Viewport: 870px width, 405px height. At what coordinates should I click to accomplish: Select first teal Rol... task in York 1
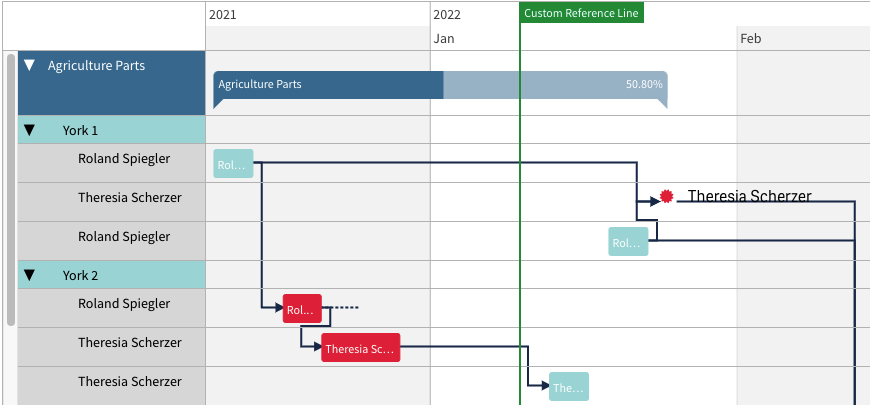[x=234, y=164]
